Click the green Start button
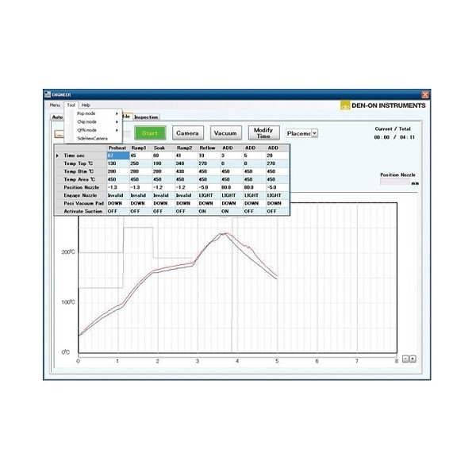476x476 pixels. coord(150,133)
